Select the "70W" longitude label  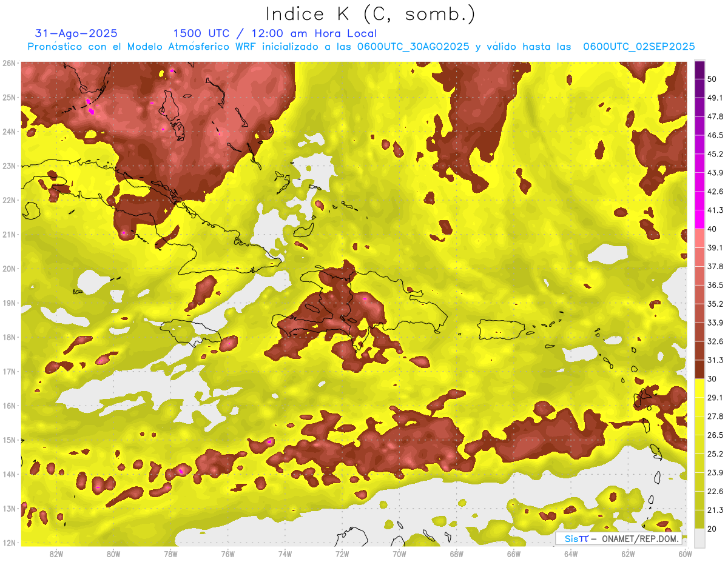399,554
